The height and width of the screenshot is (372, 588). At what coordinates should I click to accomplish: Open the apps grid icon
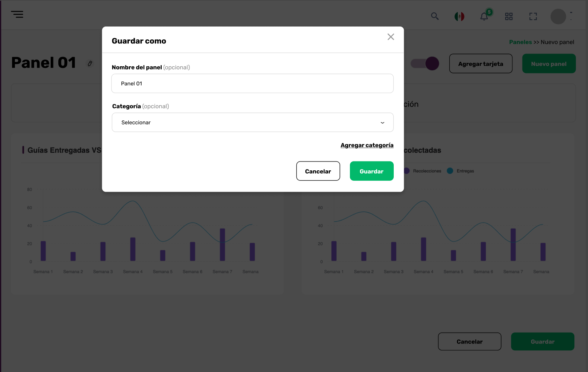[x=509, y=16]
